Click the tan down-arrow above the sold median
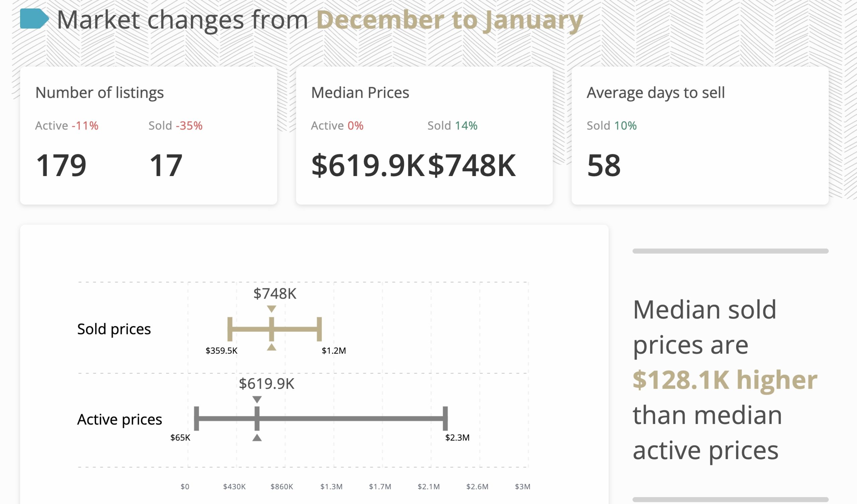 271,309
